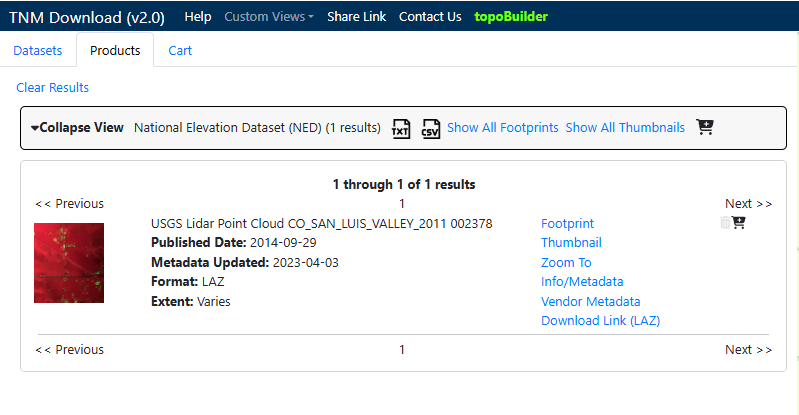Export results as TXT file

tap(401, 128)
